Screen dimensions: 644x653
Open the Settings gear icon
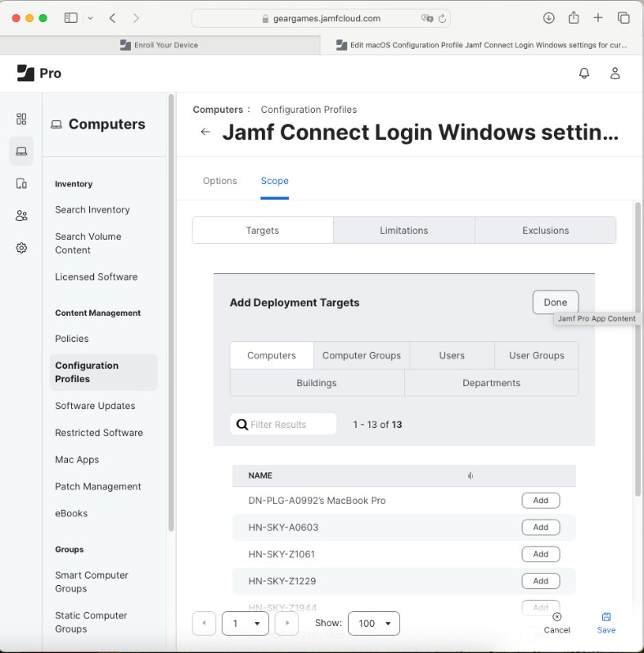pyautogui.click(x=21, y=248)
